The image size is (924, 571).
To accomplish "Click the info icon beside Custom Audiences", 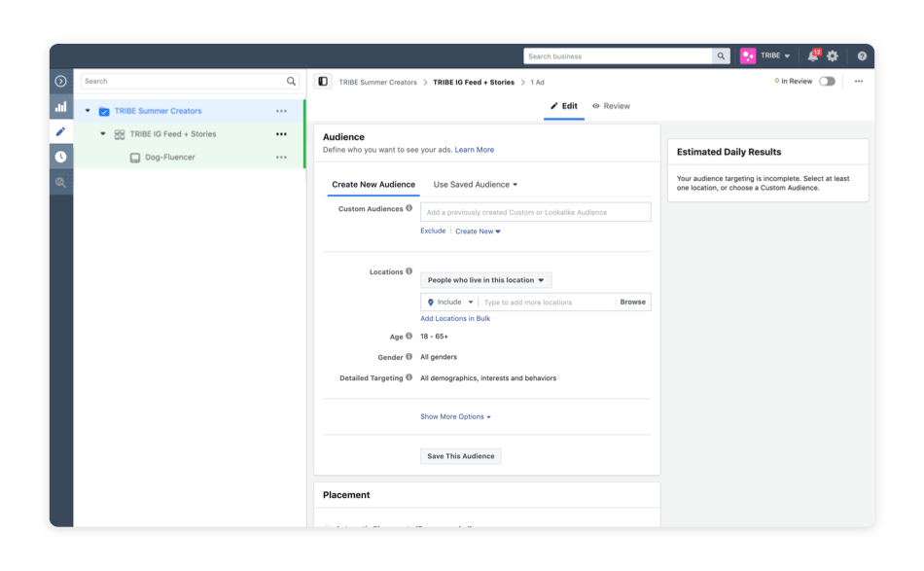I will 409,208.
